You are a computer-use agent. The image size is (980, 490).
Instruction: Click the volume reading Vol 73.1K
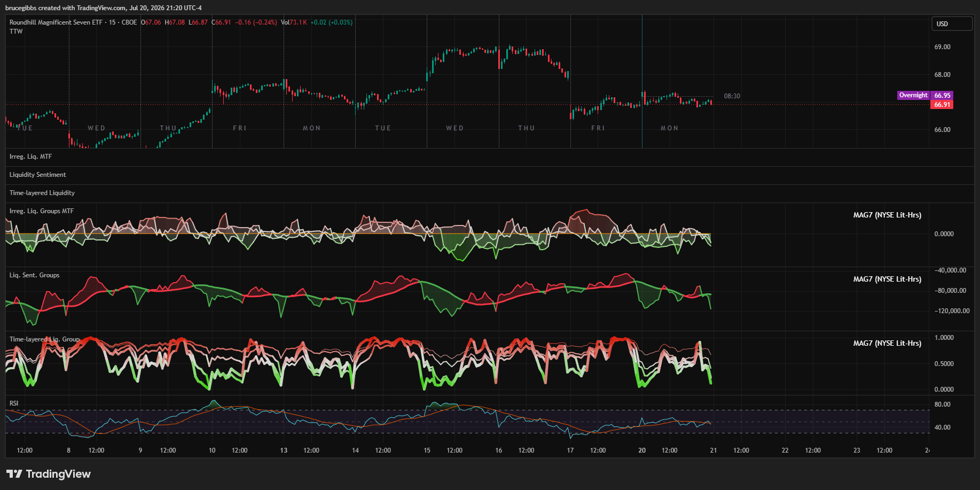click(294, 22)
